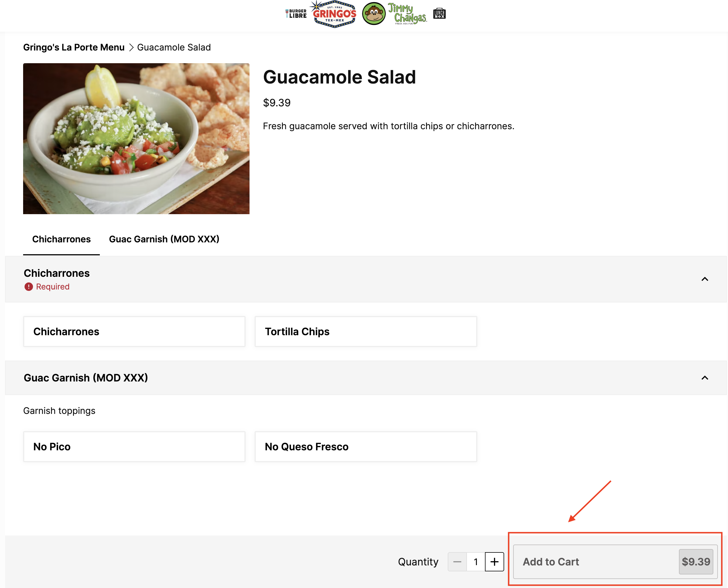Click the Guacamole Salad breadcrumb text

point(174,47)
